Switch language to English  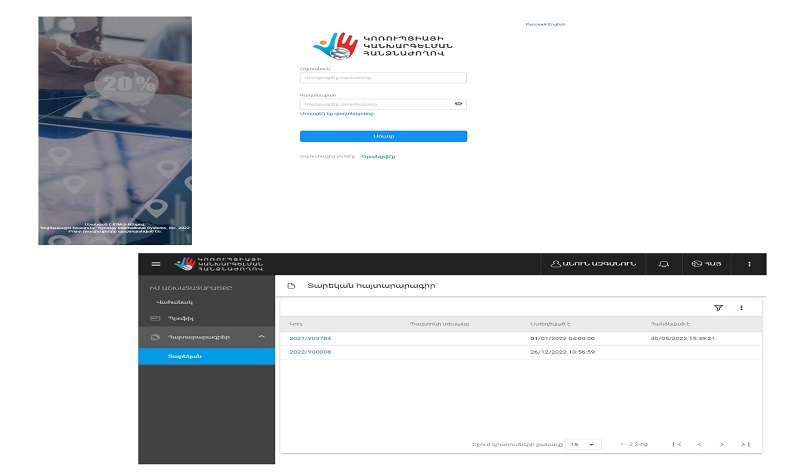[557, 24]
